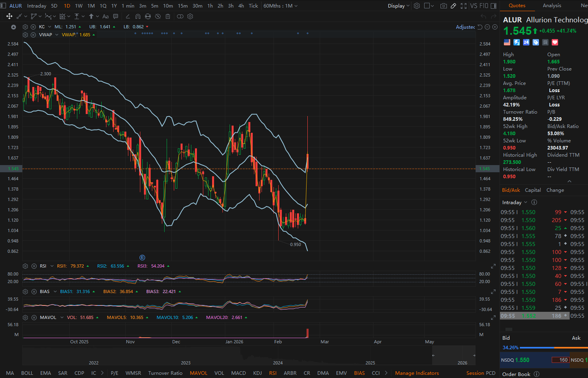Viewport: 588px width, 378px height.
Task: Open Manage Indicators
Action: click(x=417, y=373)
